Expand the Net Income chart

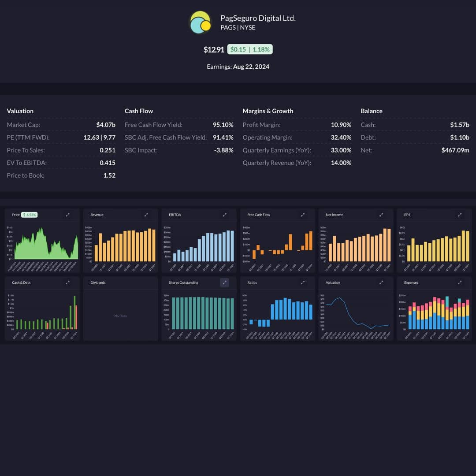pyautogui.click(x=381, y=215)
